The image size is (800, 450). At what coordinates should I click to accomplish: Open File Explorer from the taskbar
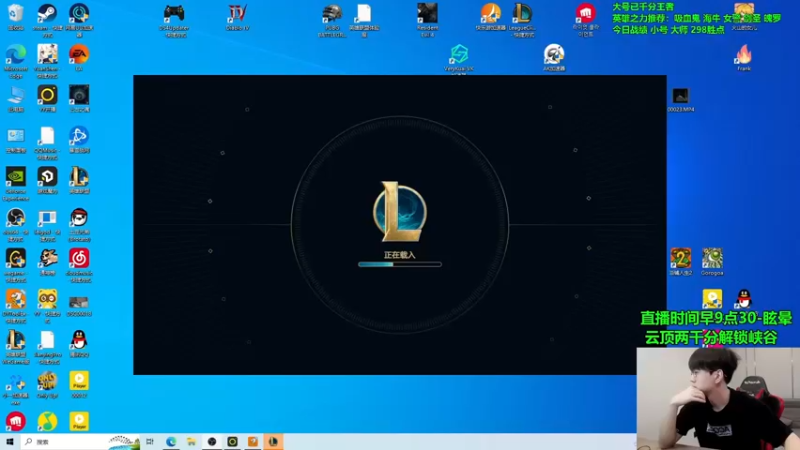(191, 441)
